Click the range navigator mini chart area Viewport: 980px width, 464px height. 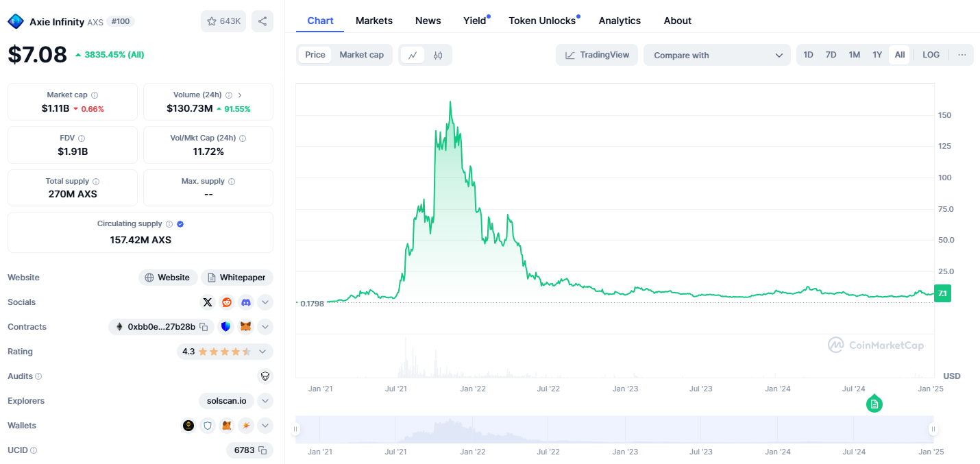coord(614,429)
